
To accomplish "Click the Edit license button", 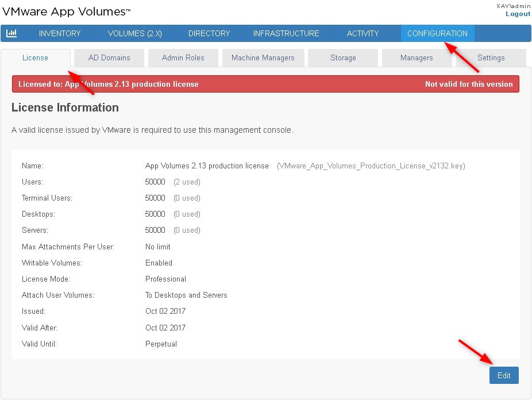I will (504, 375).
